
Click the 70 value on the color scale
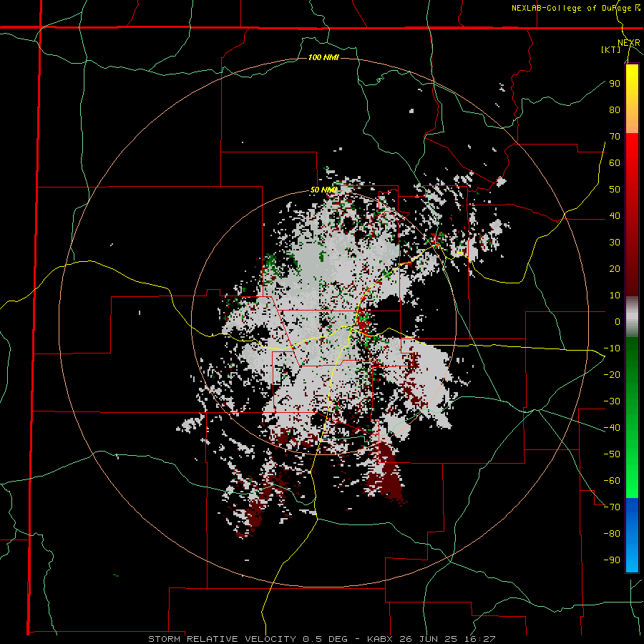[615, 137]
